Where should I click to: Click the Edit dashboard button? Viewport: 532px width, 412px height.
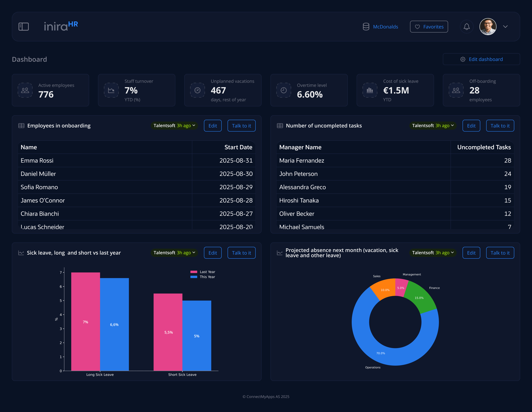pos(481,59)
